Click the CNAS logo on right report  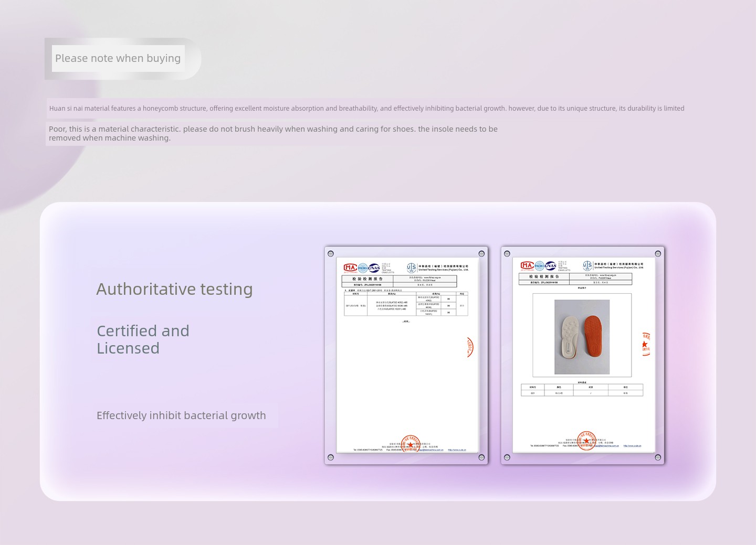(551, 265)
